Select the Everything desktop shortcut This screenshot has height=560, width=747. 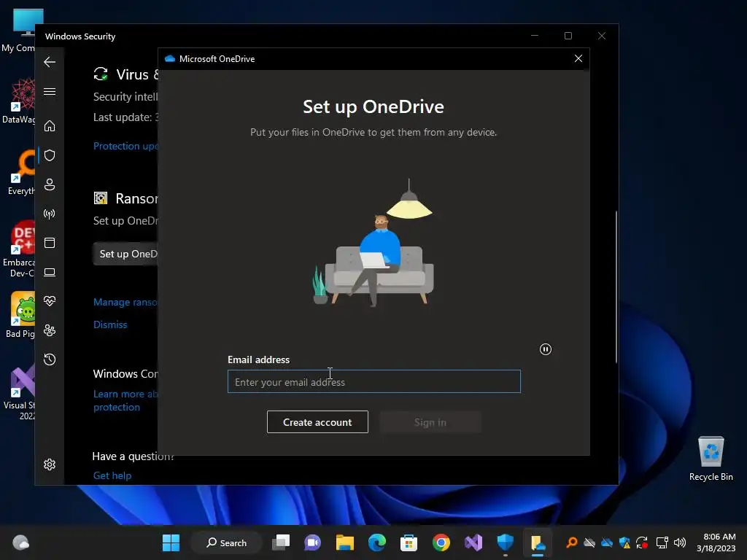tap(21, 172)
